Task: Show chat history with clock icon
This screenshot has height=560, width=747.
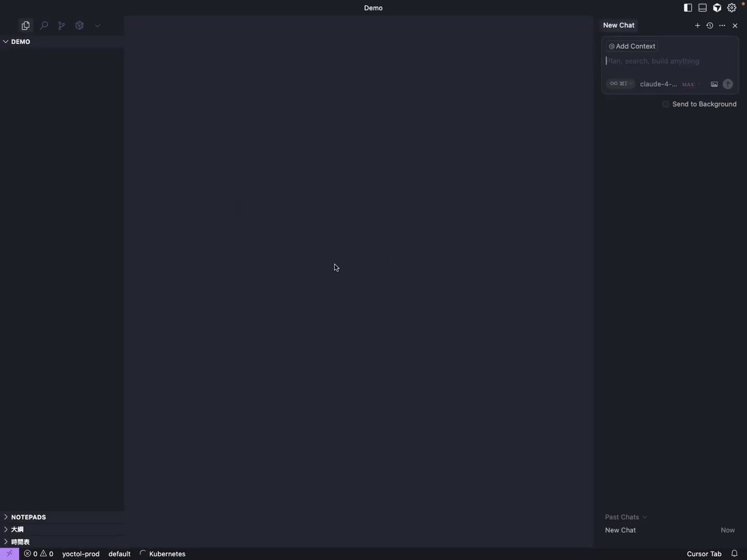Action: (710, 25)
